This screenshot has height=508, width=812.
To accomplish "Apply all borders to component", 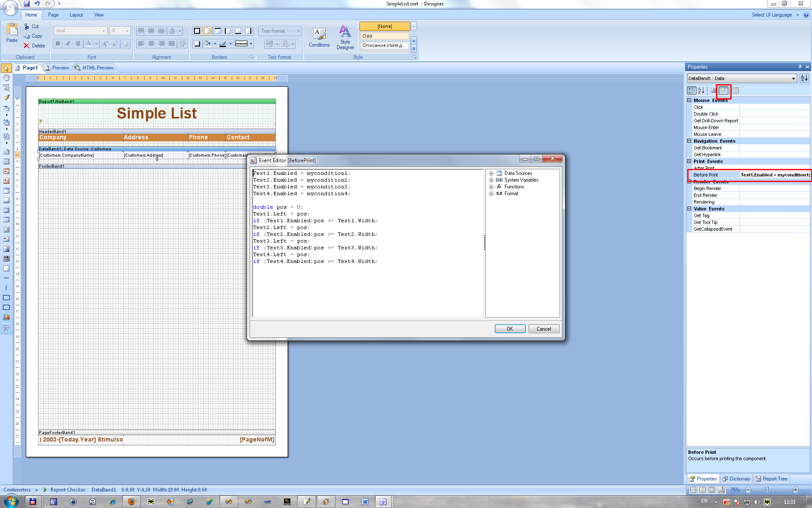I will (197, 31).
